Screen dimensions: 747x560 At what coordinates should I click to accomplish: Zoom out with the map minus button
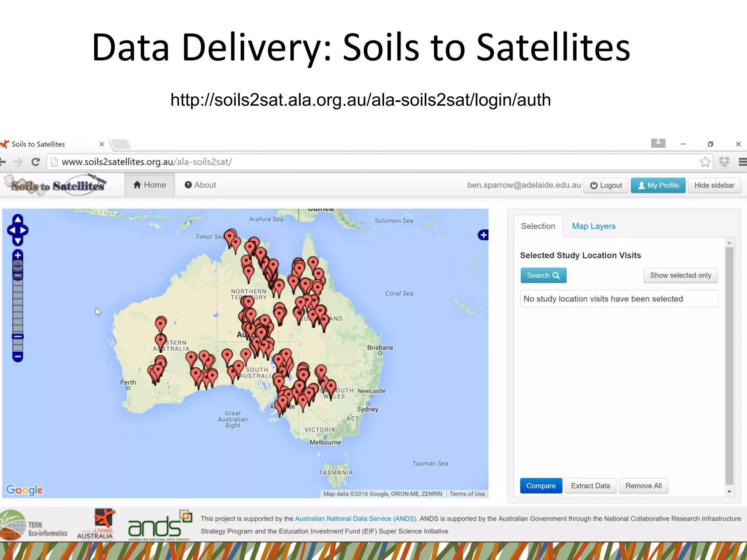click(x=18, y=356)
